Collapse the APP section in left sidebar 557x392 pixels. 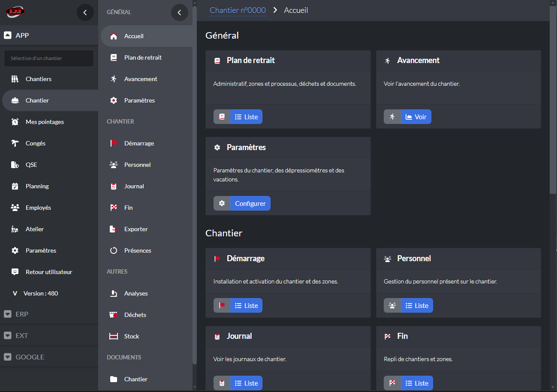[8, 35]
